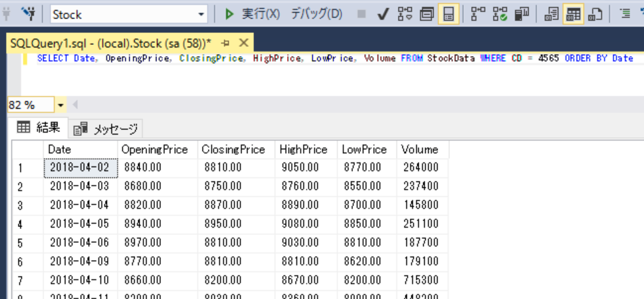
Task: Toggle Include Actual Execution Plan
Action: click(x=478, y=15)
